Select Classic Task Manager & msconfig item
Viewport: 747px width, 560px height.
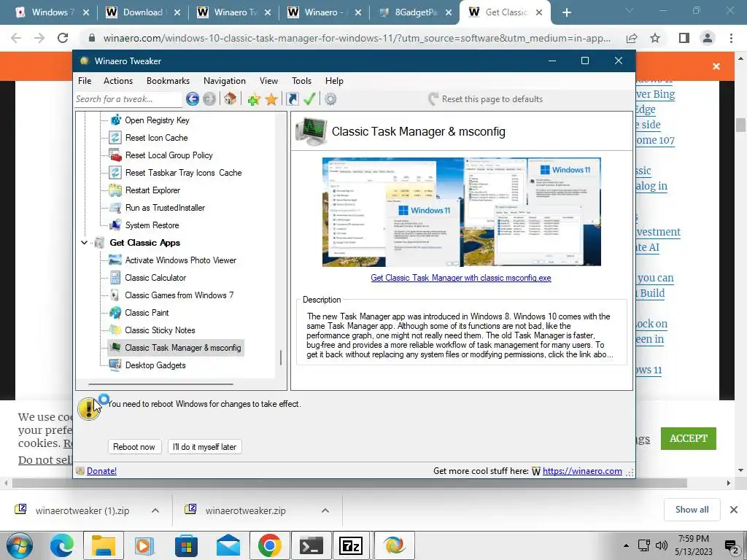(183, 348)
